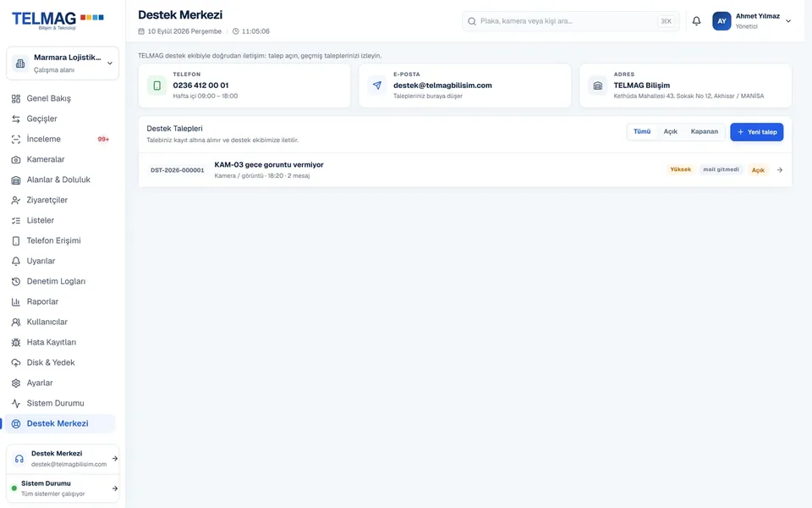Follow the arrow on the Destek Merkezi footer card
The width and height of the screenshot is (812, 508).
tap(115, 459)
